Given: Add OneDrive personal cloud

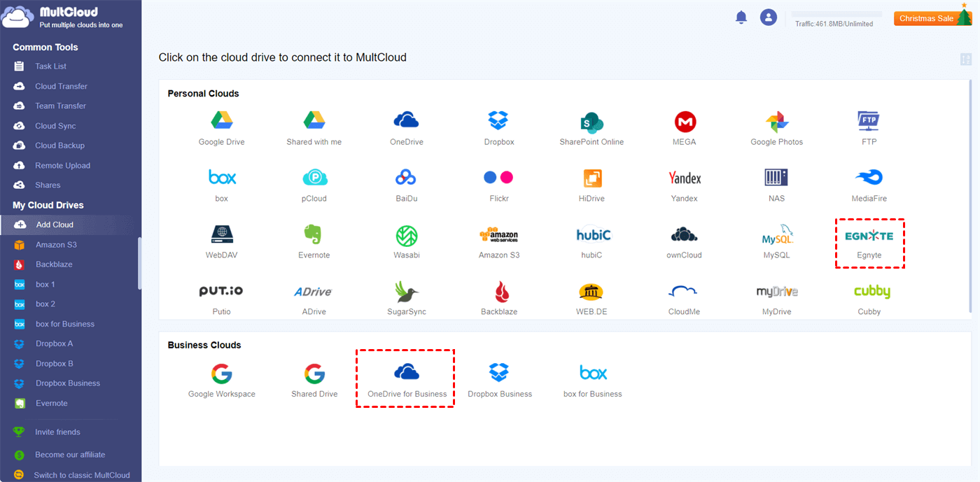Looking at the screenshot, I should coord(406,128).
